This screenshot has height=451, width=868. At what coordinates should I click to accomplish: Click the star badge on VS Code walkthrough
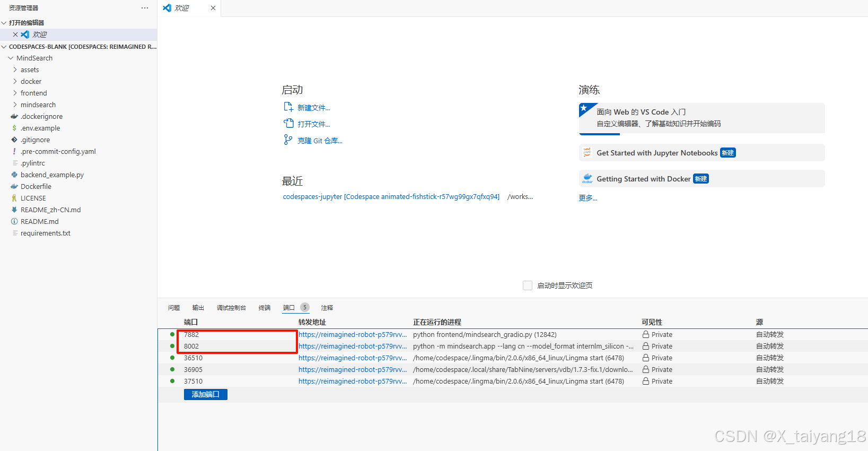584,108
